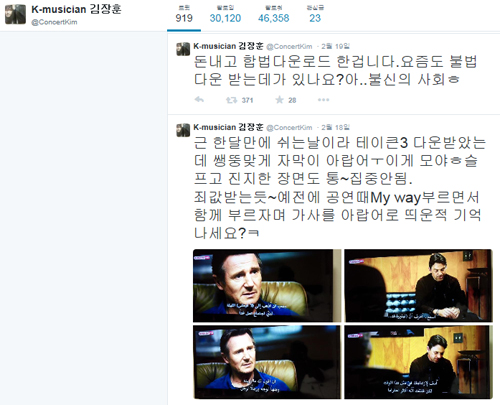The height and width of the screenshot is (405, 500).
Task: Open top-right movie screenshot thumbnail
Action: click(x=418, y=286)
